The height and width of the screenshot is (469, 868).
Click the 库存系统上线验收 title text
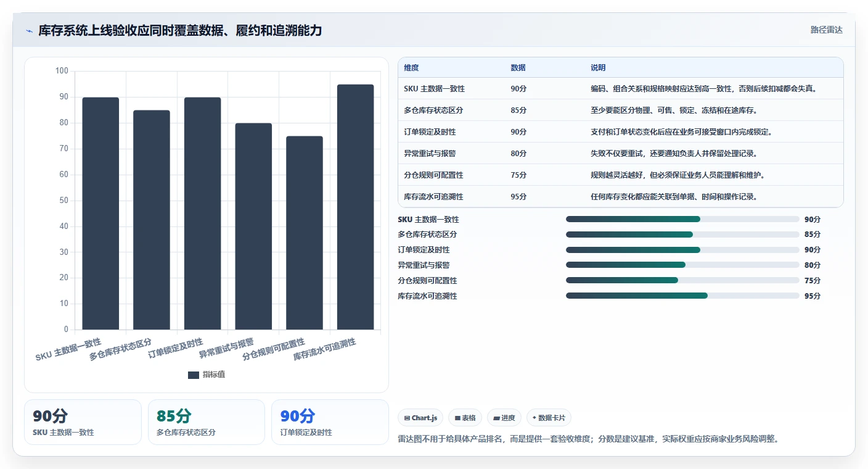pyautogui.click(x=180, y=30)
